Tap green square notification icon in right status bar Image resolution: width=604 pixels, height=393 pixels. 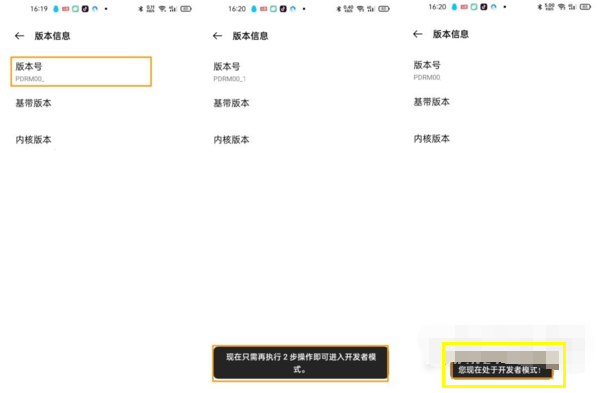coord(474,7)
